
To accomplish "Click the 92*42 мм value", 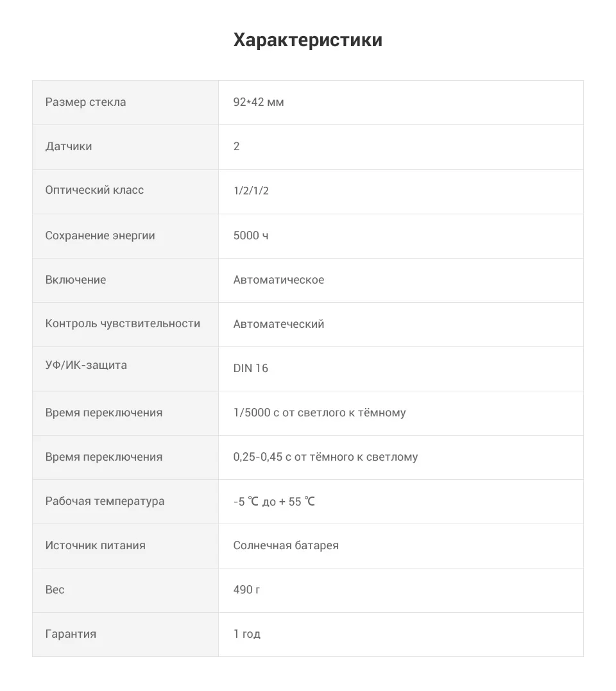I will [259, 102].
